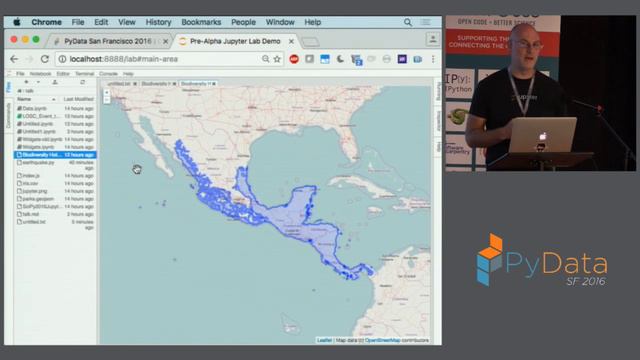Open the OpenStreetMap contributors link

382,340
